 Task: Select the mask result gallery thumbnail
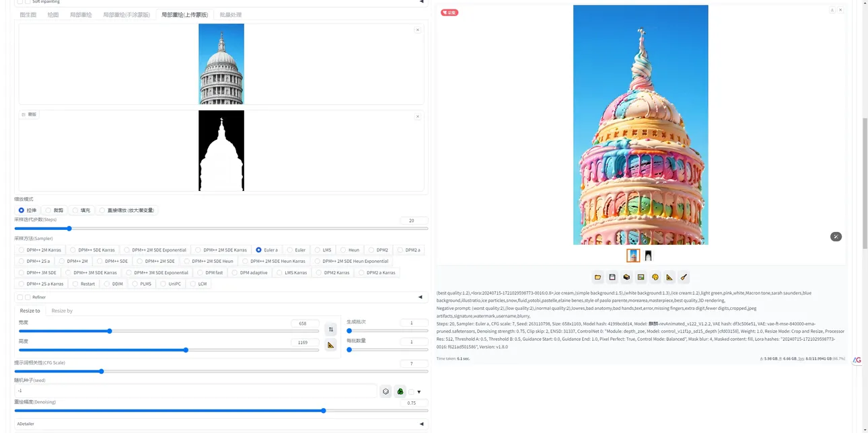click(648, 255)
